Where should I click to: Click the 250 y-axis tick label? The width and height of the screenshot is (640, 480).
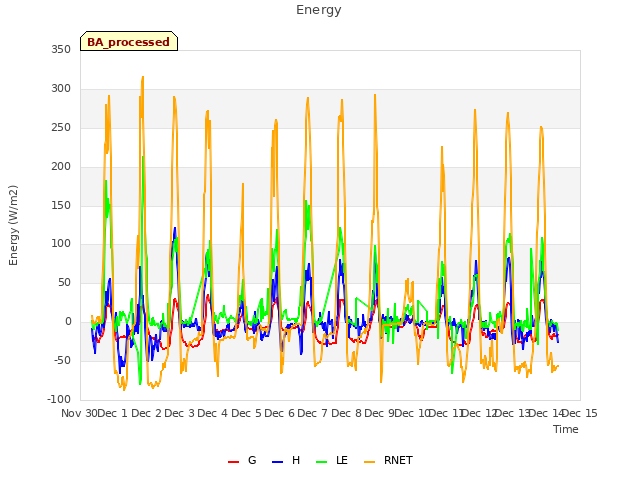tap(61, 128)
